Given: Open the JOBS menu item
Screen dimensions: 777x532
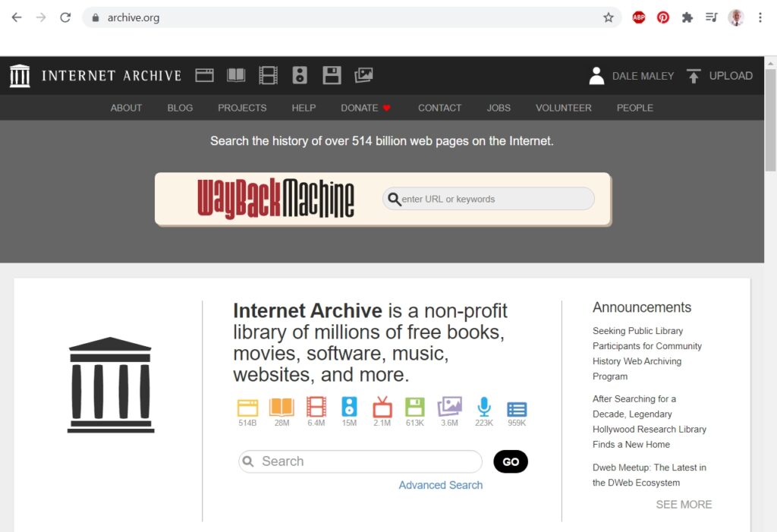Looking at the screenshot, I should click(499, 108).
